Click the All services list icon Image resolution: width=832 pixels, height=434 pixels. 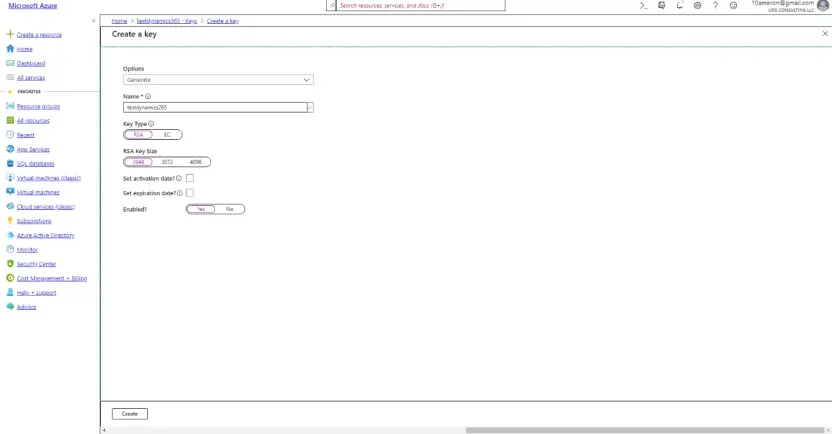pos(10,77)
